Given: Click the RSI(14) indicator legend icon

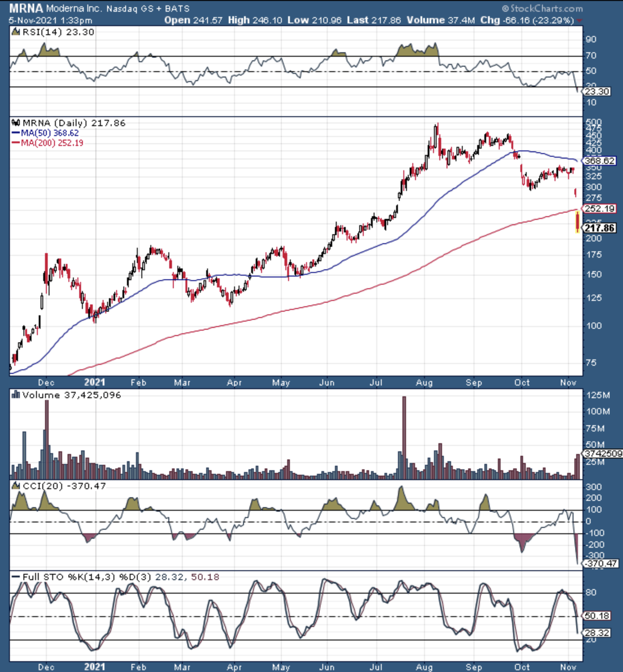Looking at the screenshot, I should (16, 32).
